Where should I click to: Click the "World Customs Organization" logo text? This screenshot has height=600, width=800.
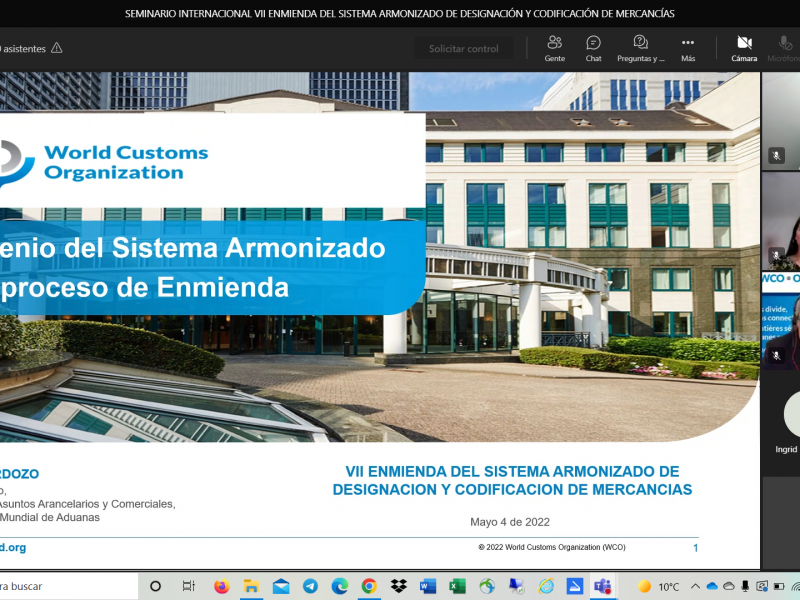click(126, 162)
